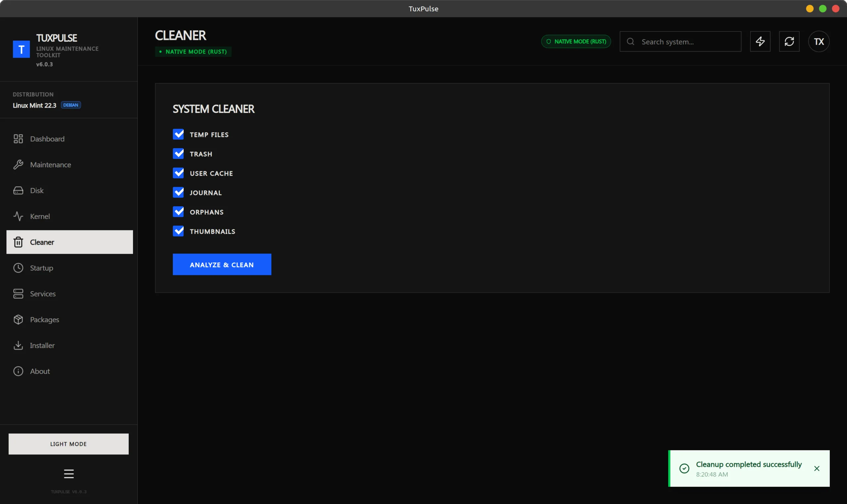Disable the Thumbnails checkbox
The width and height of the screenshot is (847, 504).
pos(178,231)
